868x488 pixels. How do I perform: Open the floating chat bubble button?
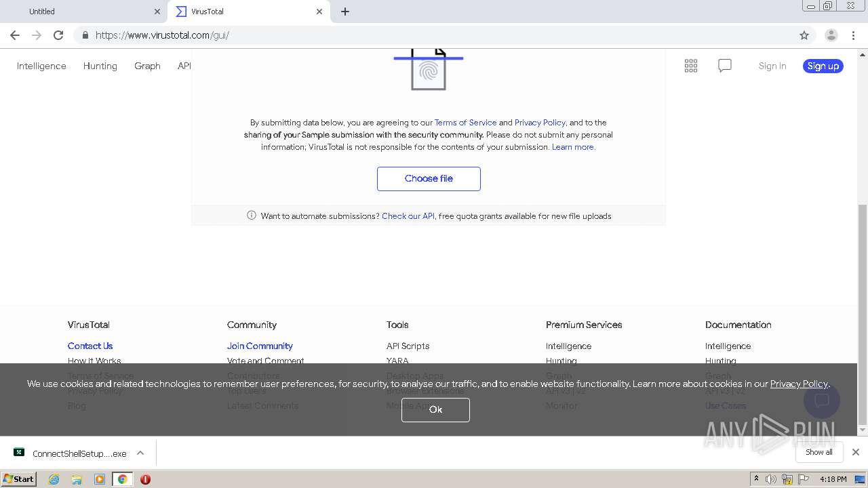point(822,400)
